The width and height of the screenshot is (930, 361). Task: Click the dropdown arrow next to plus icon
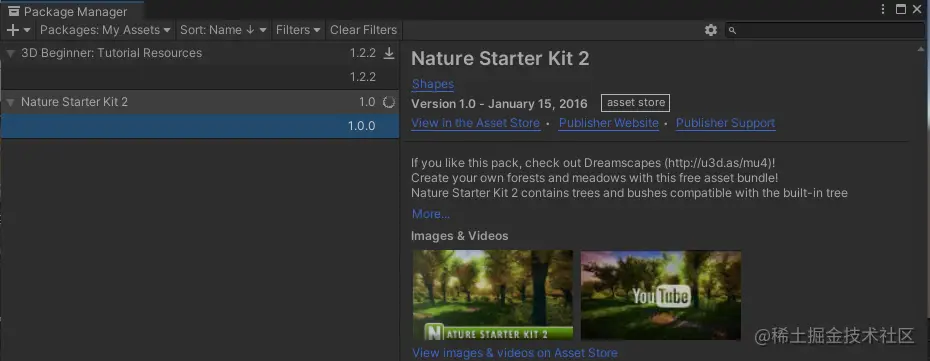27,30
